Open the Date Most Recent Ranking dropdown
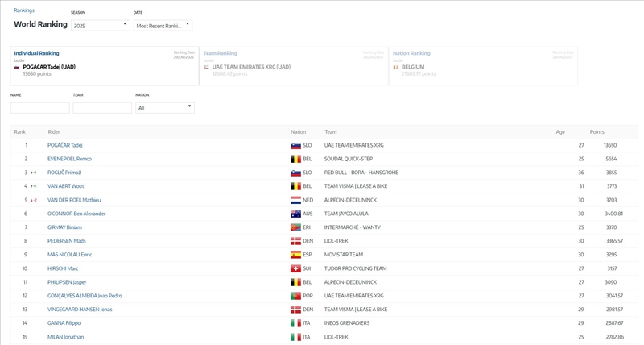 tap(163, 26)
